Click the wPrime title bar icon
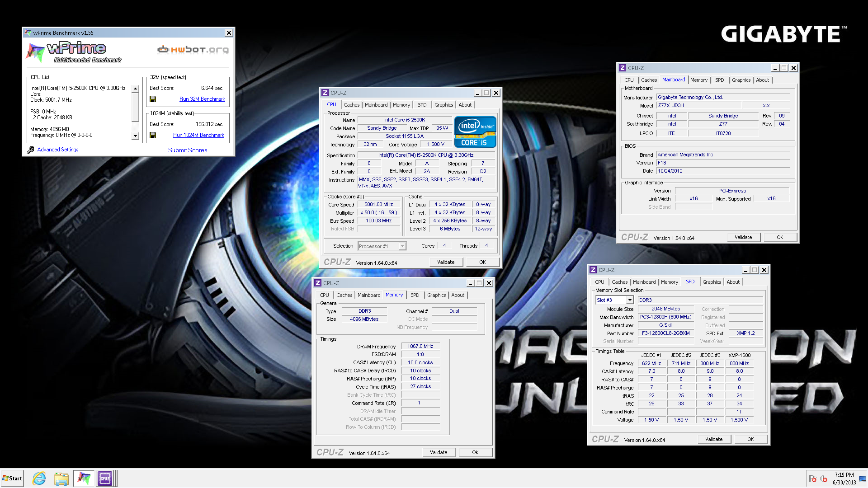The height and width of the screenshot is (488, 868). [28, 33]
